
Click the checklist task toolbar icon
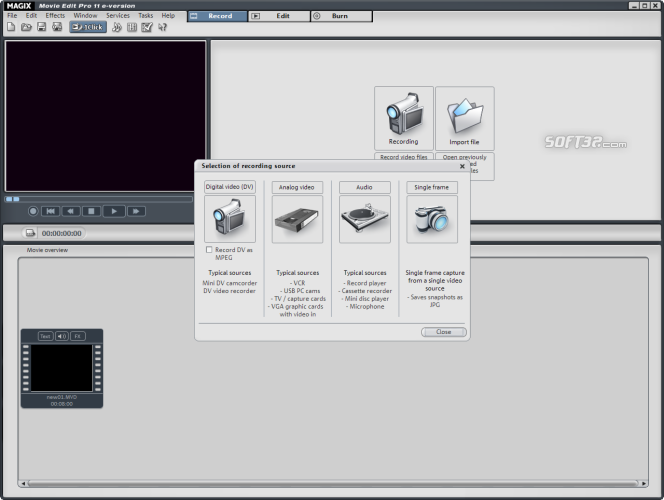[147, 27]
